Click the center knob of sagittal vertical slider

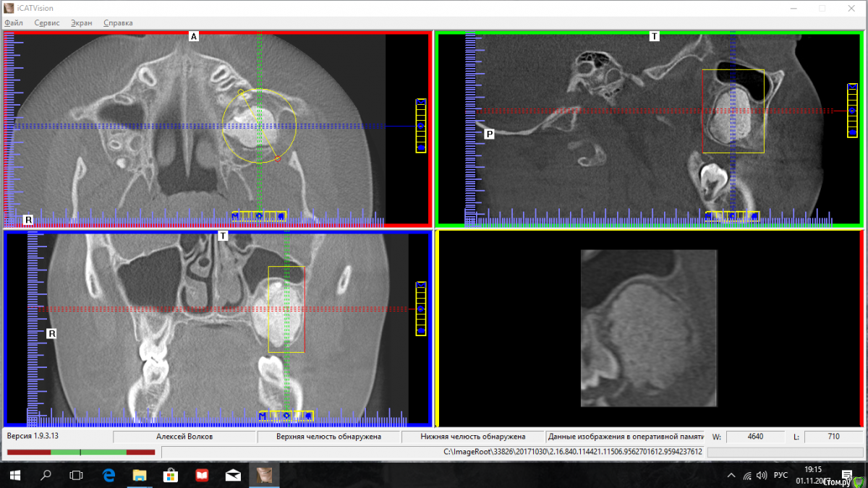pos(852,111)
